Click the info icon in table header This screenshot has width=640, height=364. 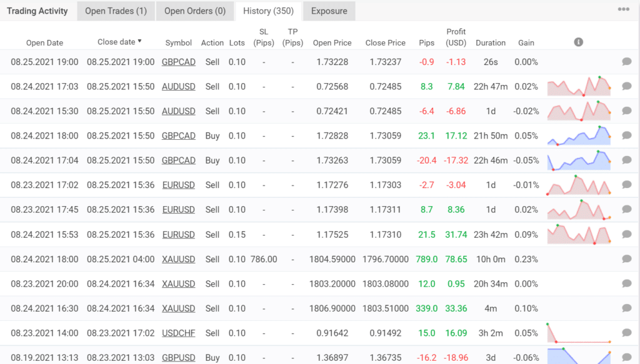(x=578, y=42)
